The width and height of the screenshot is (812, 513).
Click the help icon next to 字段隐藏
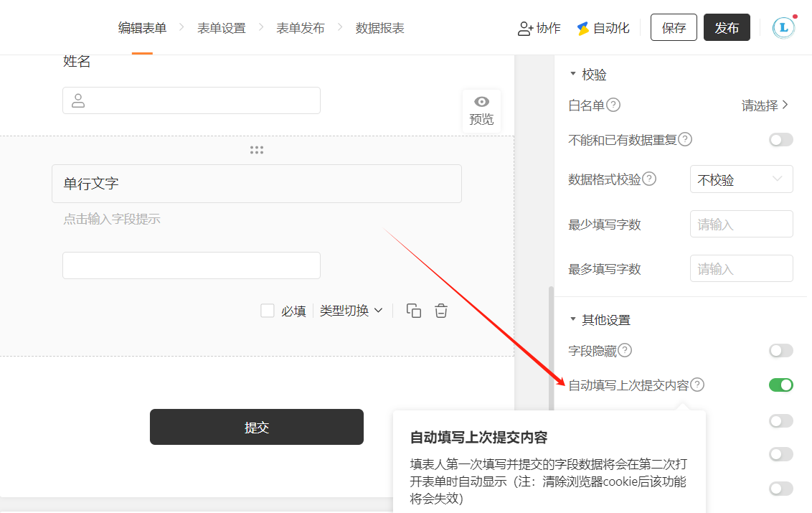point(625,350)
